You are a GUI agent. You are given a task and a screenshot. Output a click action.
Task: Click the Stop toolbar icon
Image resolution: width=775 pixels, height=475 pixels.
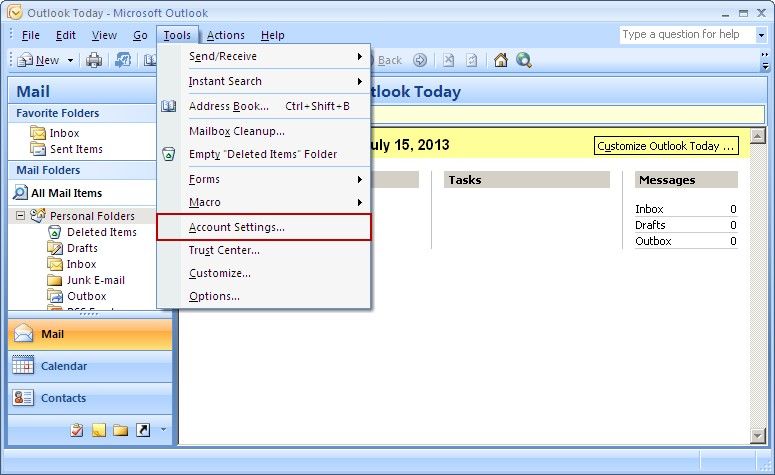(x=448, y=60)
